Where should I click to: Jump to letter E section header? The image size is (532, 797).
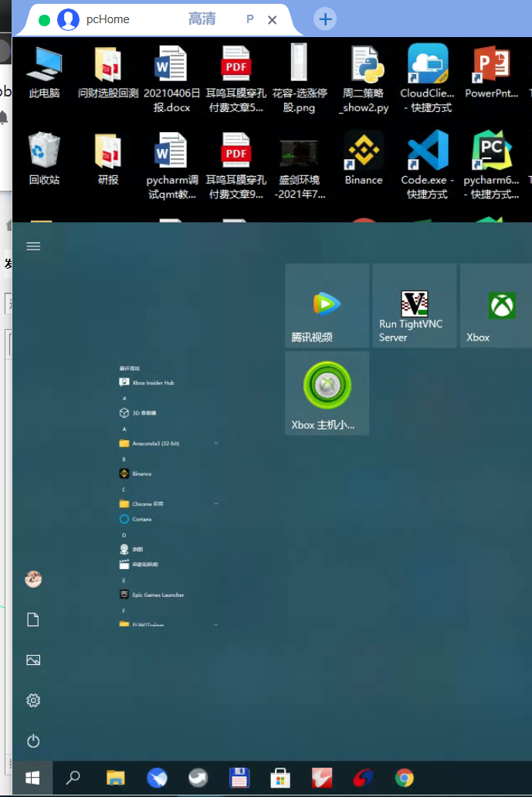[x=124, y=581]
